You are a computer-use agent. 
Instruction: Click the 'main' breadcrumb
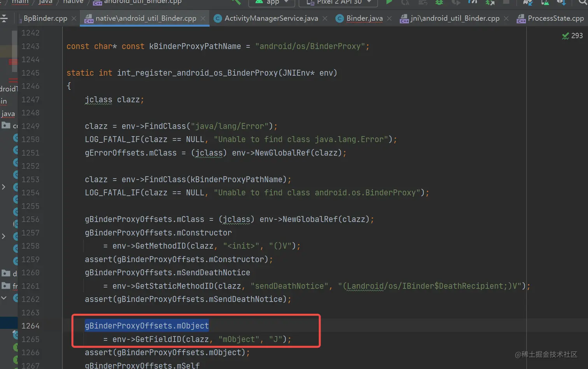click(x=20, y=2)
